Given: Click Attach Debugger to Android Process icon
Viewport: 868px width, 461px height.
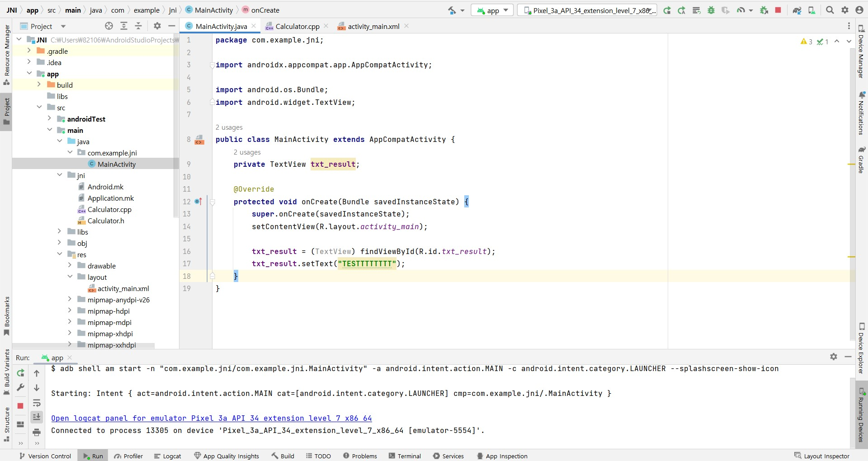Looking at the screenshot, I should [x=764, y=10].
